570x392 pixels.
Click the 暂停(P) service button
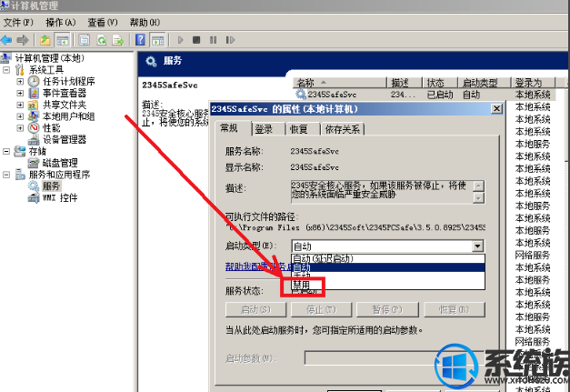387,309
